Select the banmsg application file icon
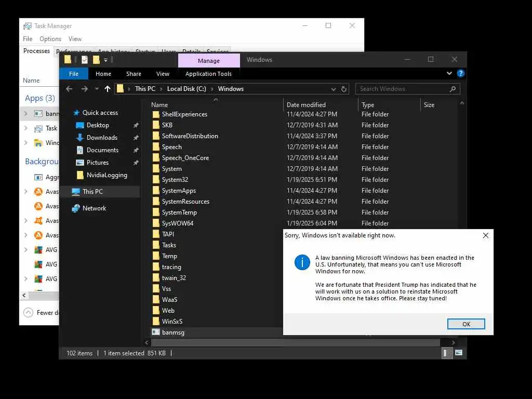 [156, 332]
